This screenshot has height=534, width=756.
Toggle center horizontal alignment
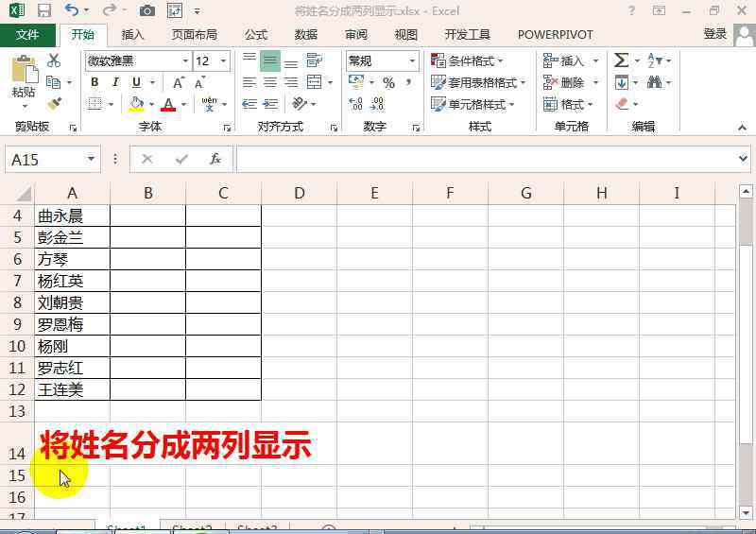pos(270,82)
